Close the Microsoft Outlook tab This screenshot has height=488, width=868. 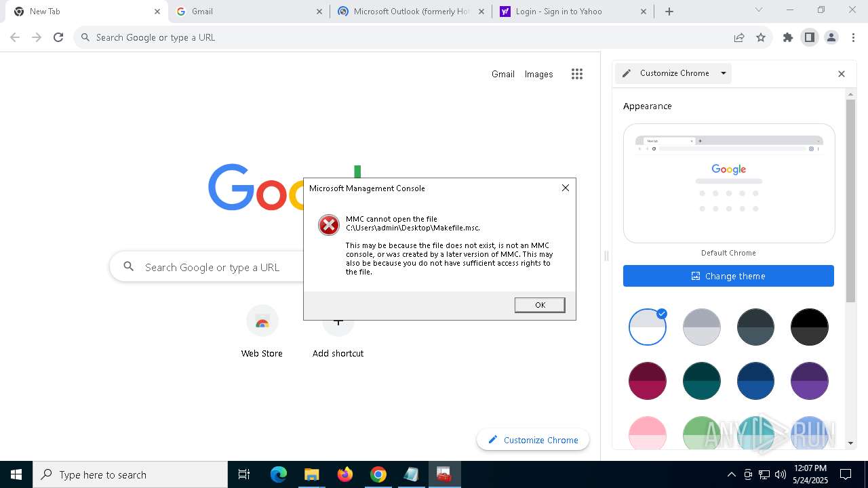pyautogui.click(x=481, y=12)
